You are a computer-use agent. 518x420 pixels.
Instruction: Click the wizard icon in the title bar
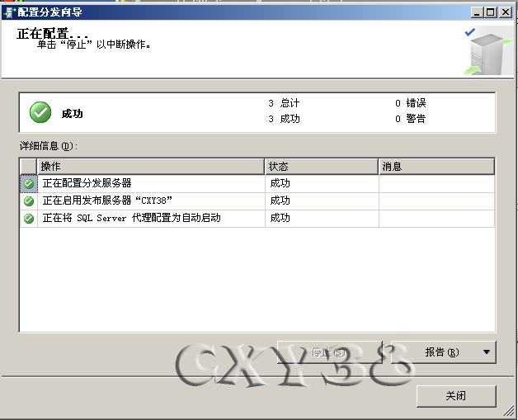[10, 12]
